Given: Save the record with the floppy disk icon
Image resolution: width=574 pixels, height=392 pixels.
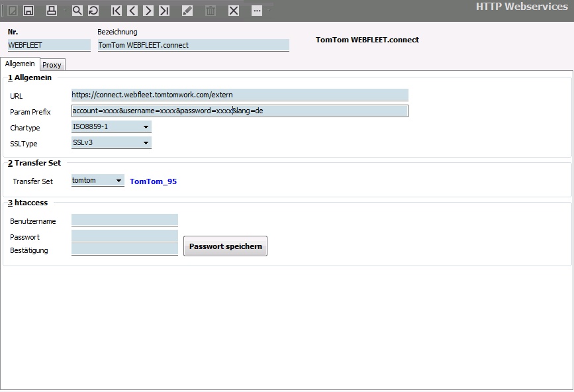Looking at the screenshot, I should coord(28,11).
